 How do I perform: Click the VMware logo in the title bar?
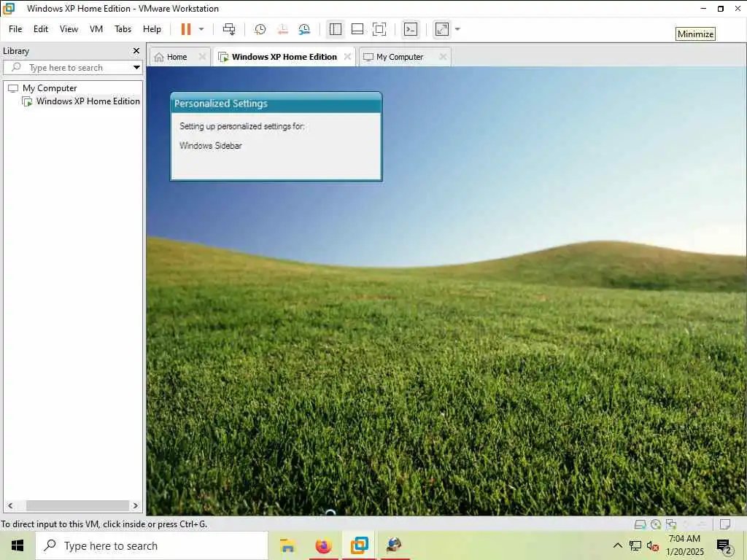9,9
